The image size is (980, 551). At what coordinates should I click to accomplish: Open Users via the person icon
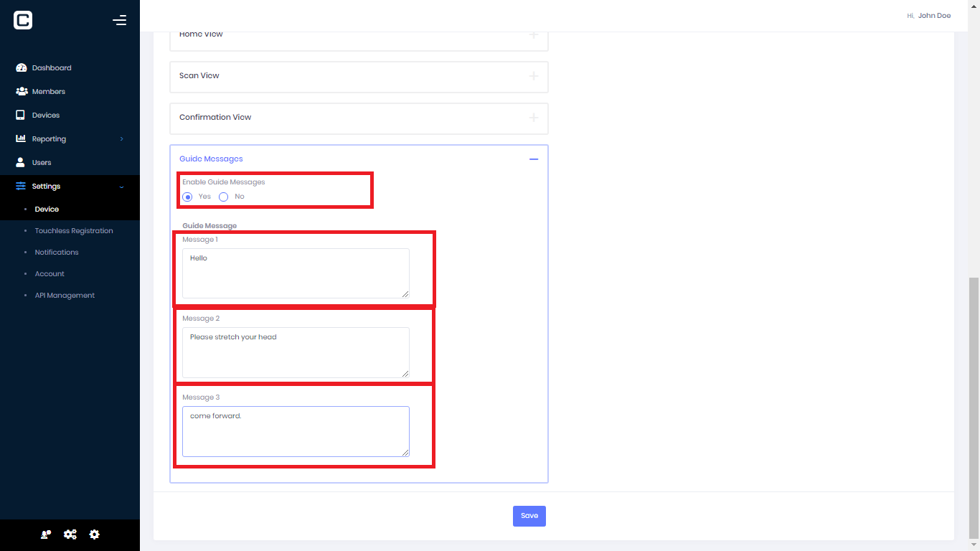(x=21, y=162)
